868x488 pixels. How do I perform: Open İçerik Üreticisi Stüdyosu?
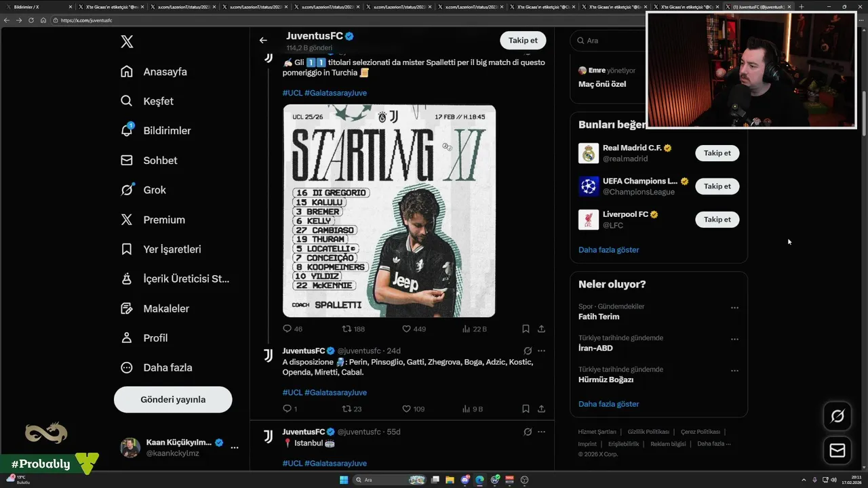[175, 279]
